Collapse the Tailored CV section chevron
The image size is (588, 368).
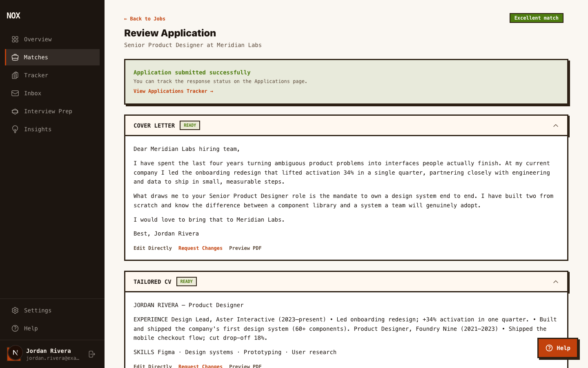point(556,282)
